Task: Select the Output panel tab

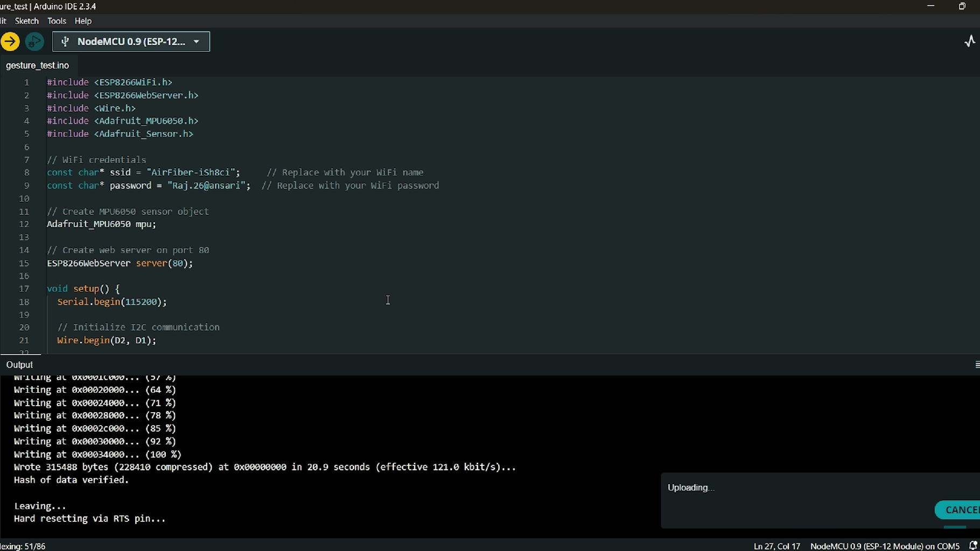Action: 19,365
